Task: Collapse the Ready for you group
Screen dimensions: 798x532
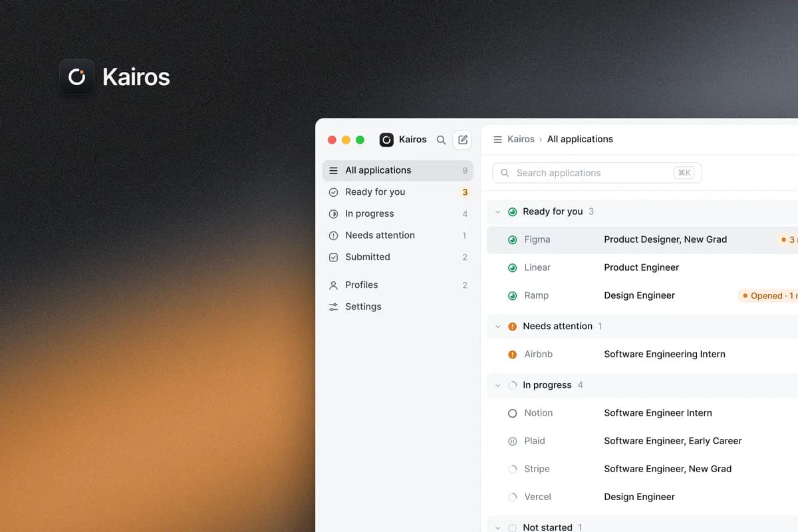Action: [x=497, y=212]
